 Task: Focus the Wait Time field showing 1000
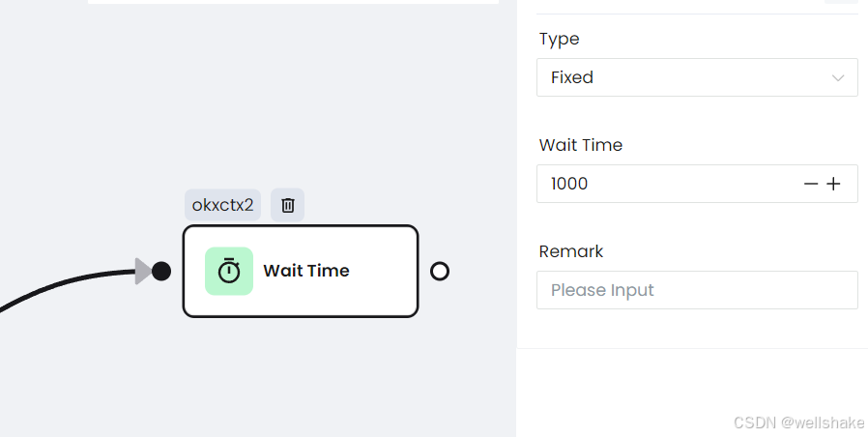(x=697, y=184)
